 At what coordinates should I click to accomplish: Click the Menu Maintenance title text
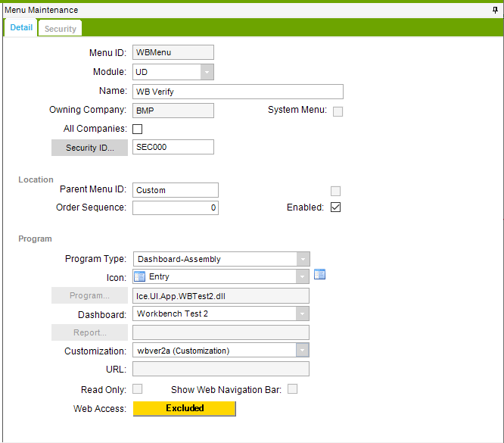click(x=41, y=10)
